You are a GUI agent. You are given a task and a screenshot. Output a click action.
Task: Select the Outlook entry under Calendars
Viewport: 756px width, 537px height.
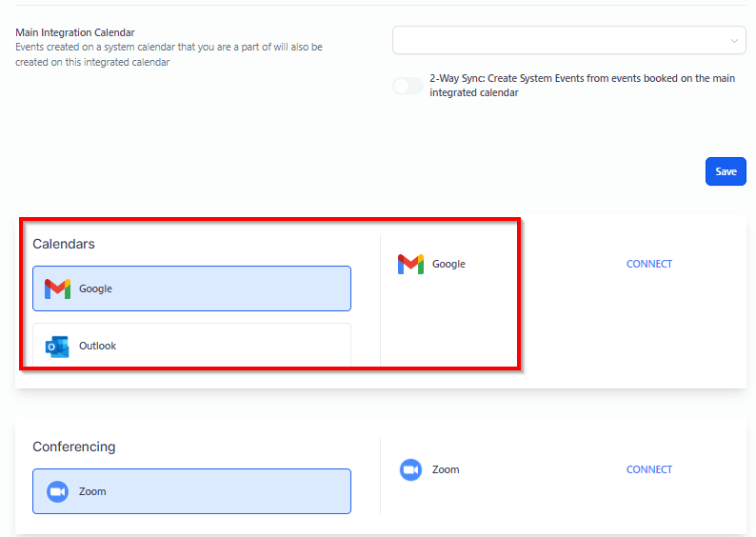pos(191,345)
